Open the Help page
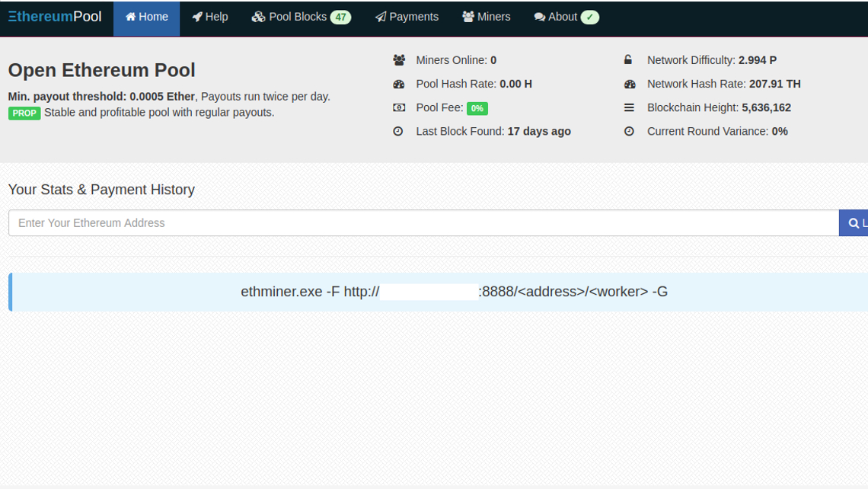 [x=210, y=18]
